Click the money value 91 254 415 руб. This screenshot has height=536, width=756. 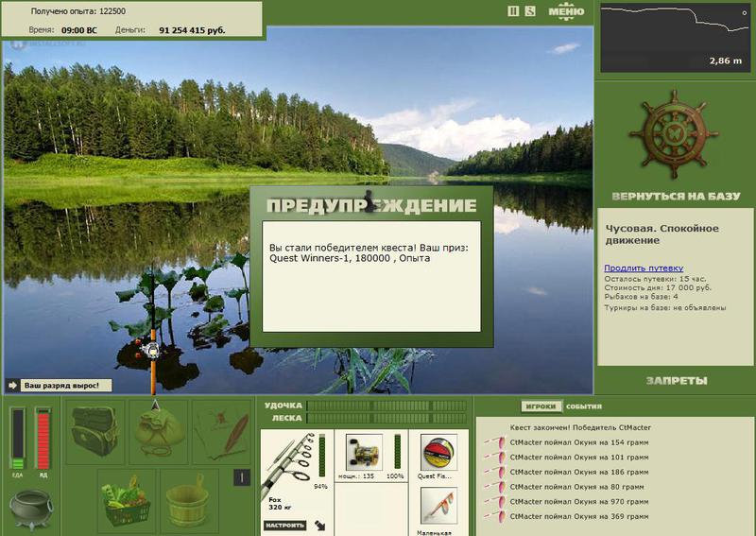(193, 30)
